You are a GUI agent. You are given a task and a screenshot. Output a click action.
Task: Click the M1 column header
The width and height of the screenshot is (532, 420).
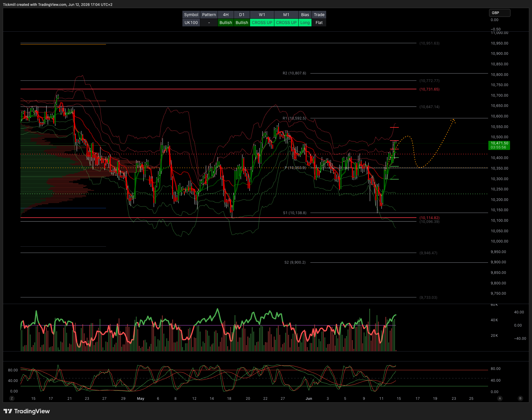(286, 15)
